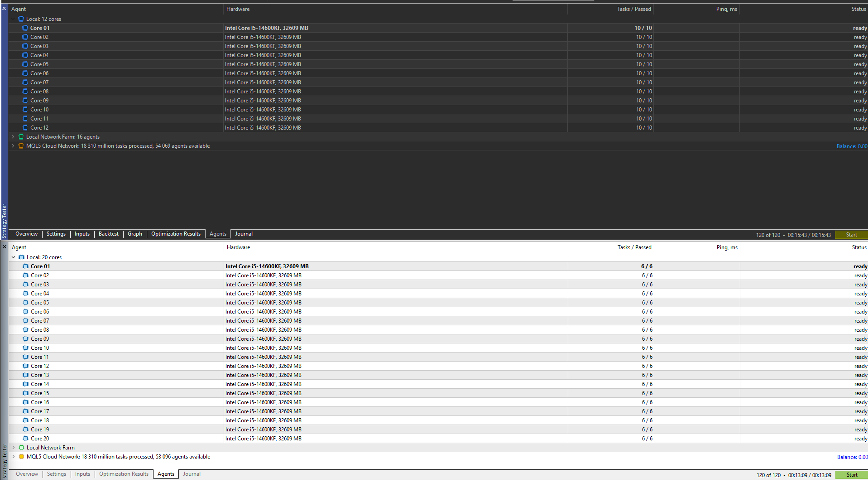Viewport: 868px width, 483px height.
Task: Click Start button in light window
Action: 852,475
